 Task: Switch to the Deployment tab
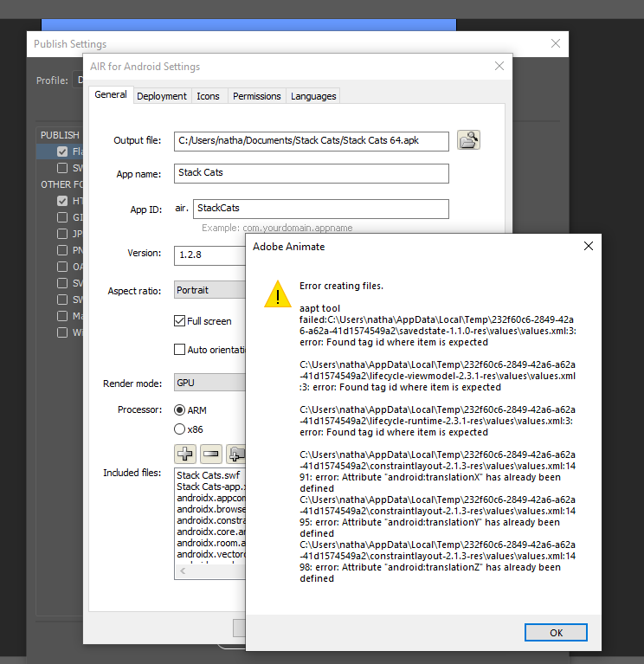click(x=162, y=96)
